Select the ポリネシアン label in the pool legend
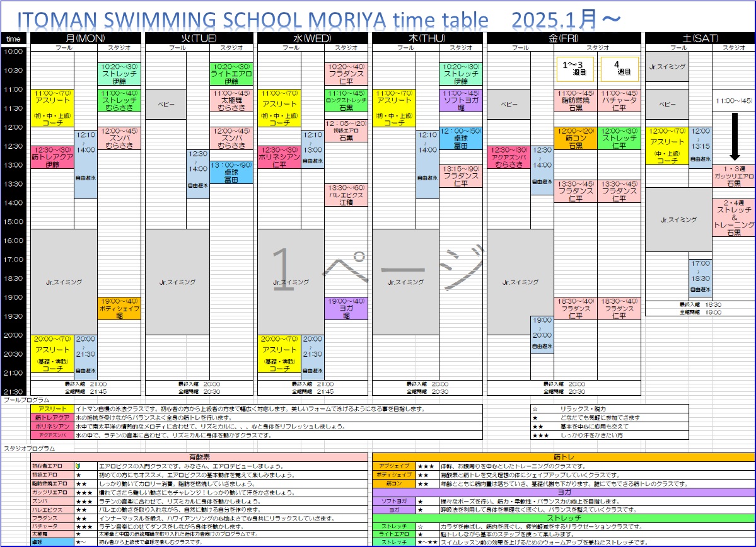 [x=52, y=427]
